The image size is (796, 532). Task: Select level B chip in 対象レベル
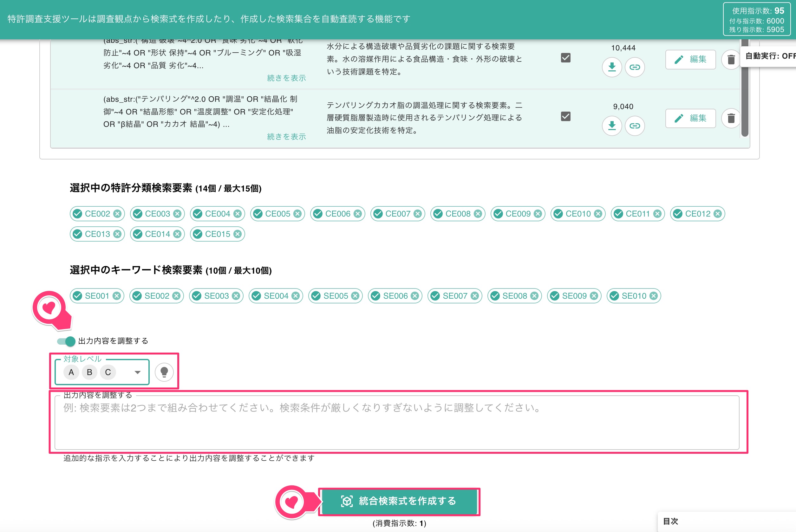[89, 373]
